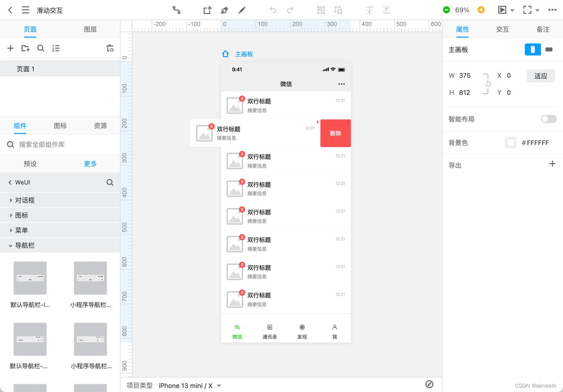Click the width W value 375
This screenshot has width=563, height=392.
(465, 75)
